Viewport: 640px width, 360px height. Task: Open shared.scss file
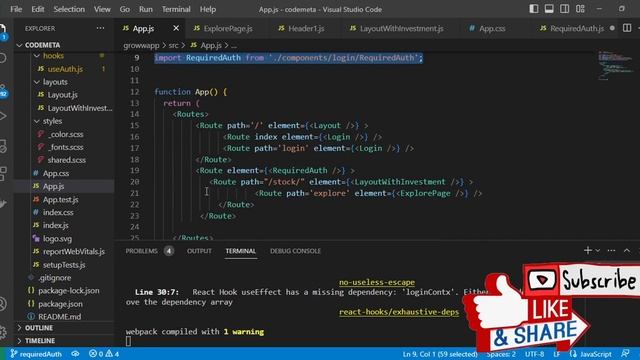(67, 160)
